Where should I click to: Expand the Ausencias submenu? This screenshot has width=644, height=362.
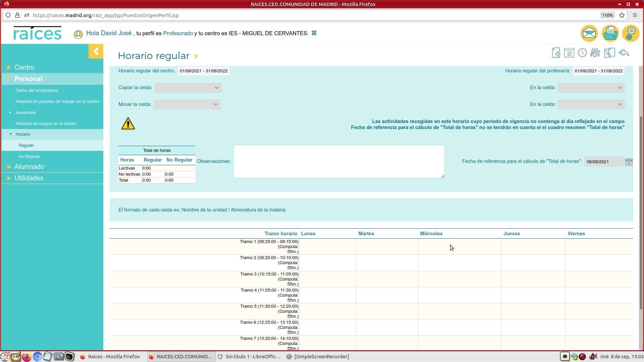pyautogui.click(x=25, y=113)
